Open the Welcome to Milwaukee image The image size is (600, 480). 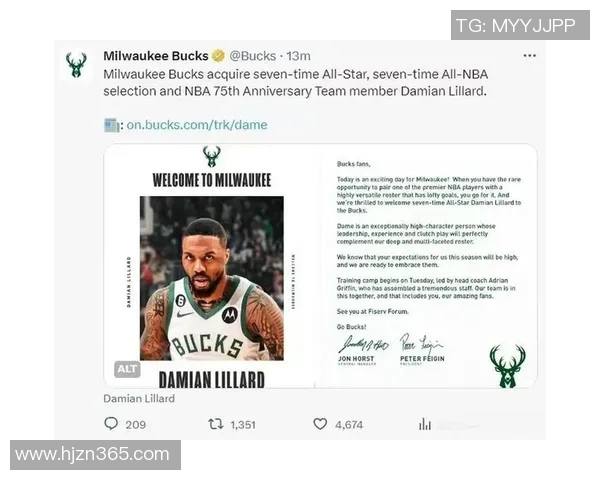[x=212, y=266]
